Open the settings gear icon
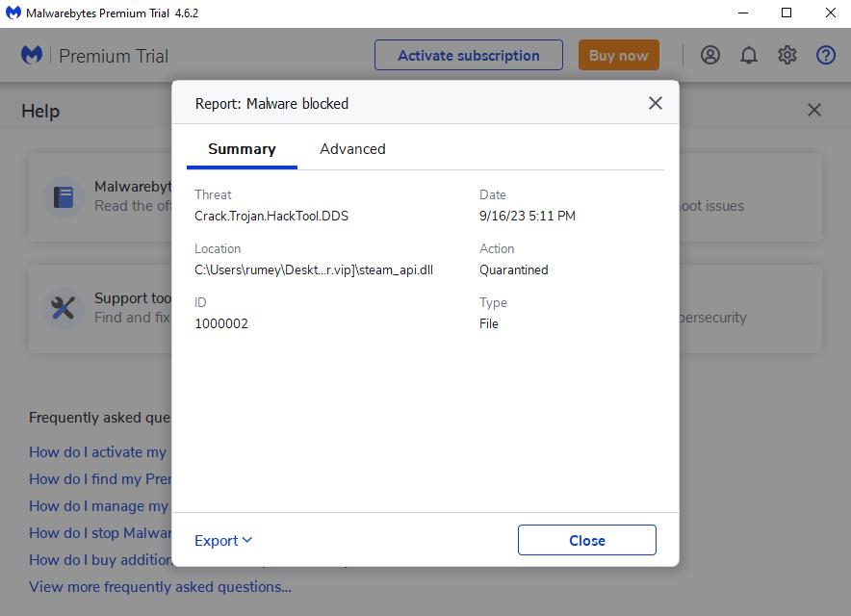This screenshot has width=851, height=616. coord(787,55)
